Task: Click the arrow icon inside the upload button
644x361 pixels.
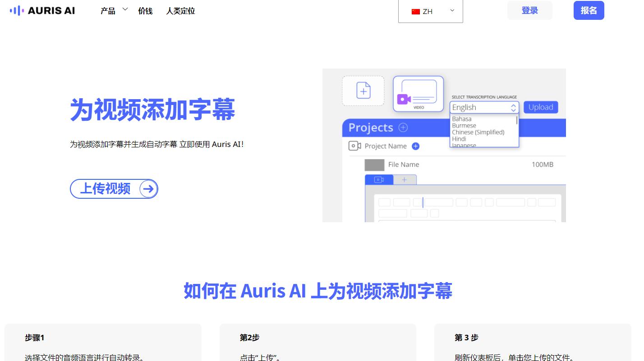Action: (148, 189)
